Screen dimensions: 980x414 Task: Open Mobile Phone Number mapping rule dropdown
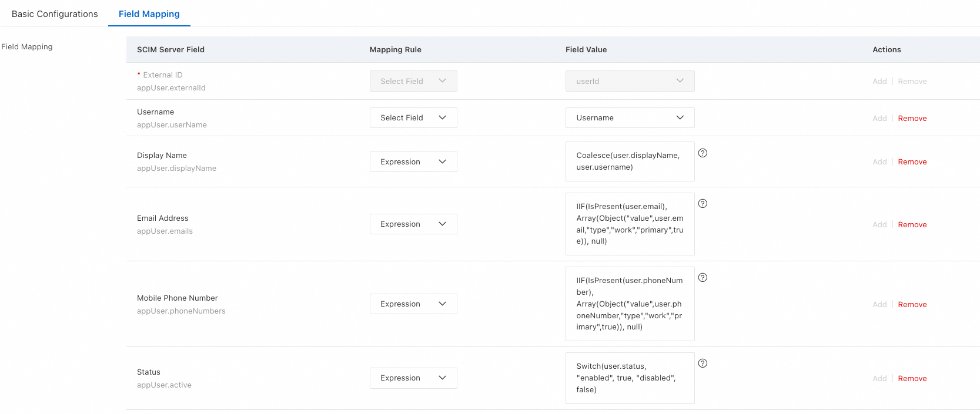[x=413, y=304]
